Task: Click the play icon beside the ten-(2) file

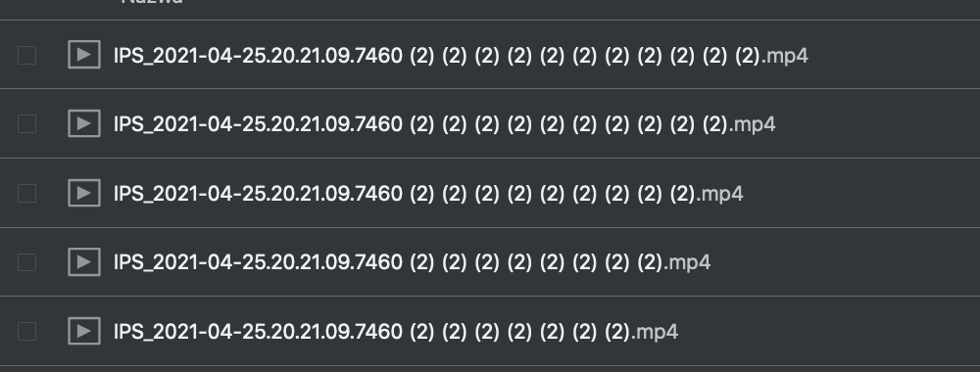Action: coord(83,123)
